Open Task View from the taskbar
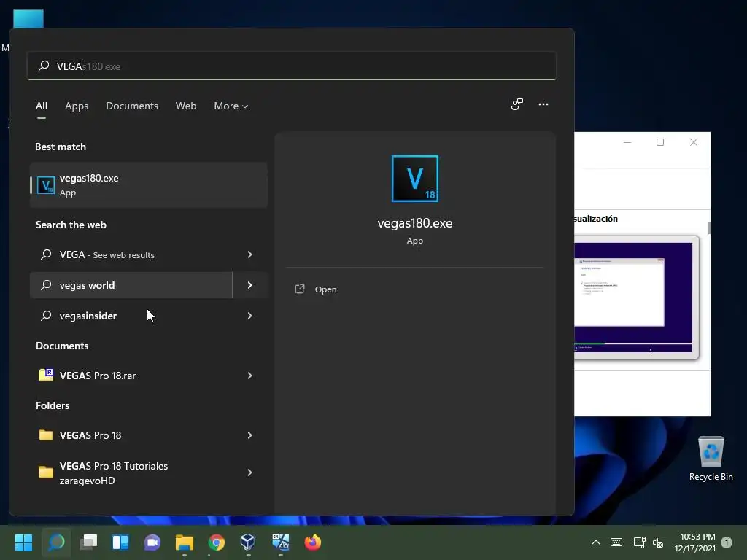Image resolution: width=747 pixels, height=560 pixels. (x=88, y=542)
